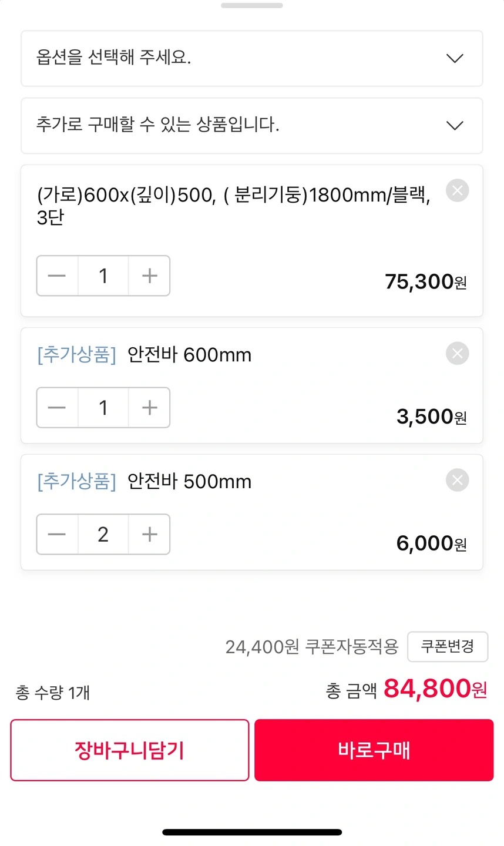Remove the 안전바 600mm add-on item
The width and height of the screenshot is (504, 846).
tap(457, 354)
